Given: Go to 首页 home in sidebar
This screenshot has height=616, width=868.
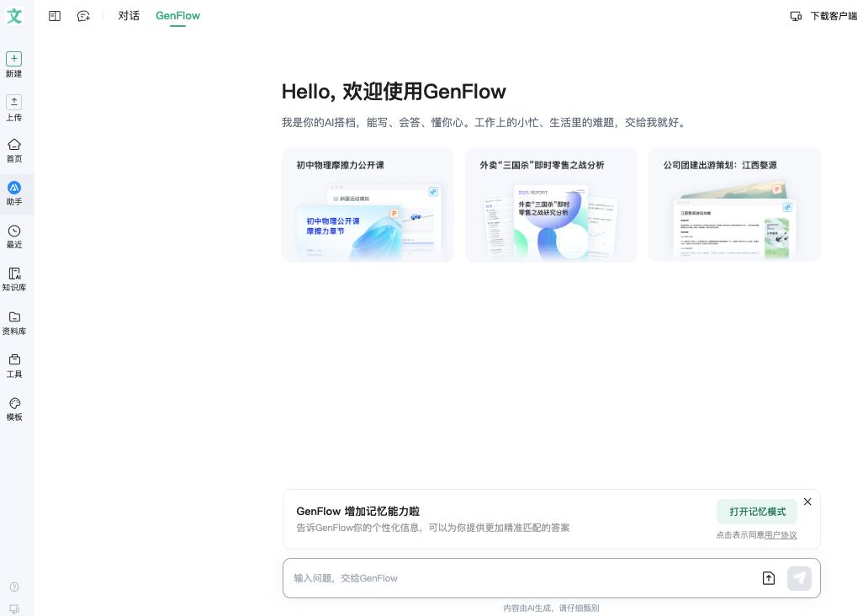Looking at the screenshot, I should coord(14,145).
